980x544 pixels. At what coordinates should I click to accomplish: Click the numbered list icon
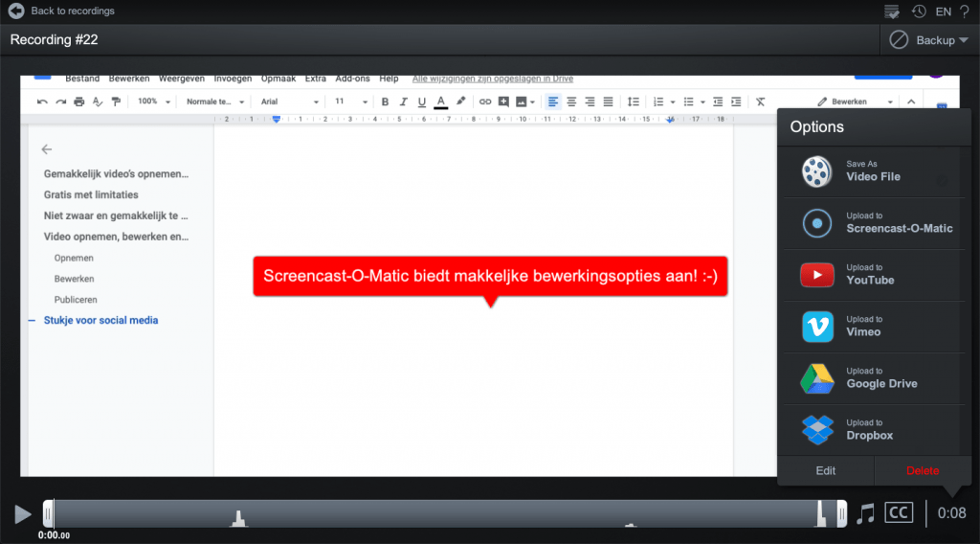tap(658, 102)
